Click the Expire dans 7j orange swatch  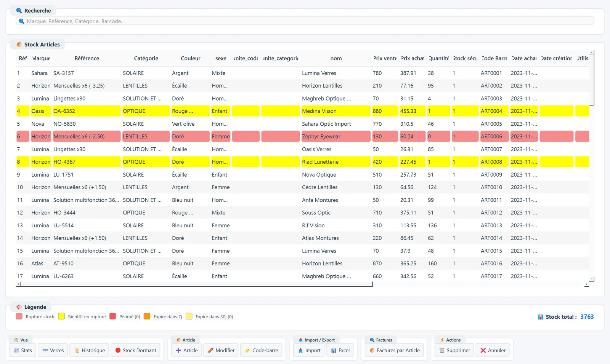coord(147,316)
